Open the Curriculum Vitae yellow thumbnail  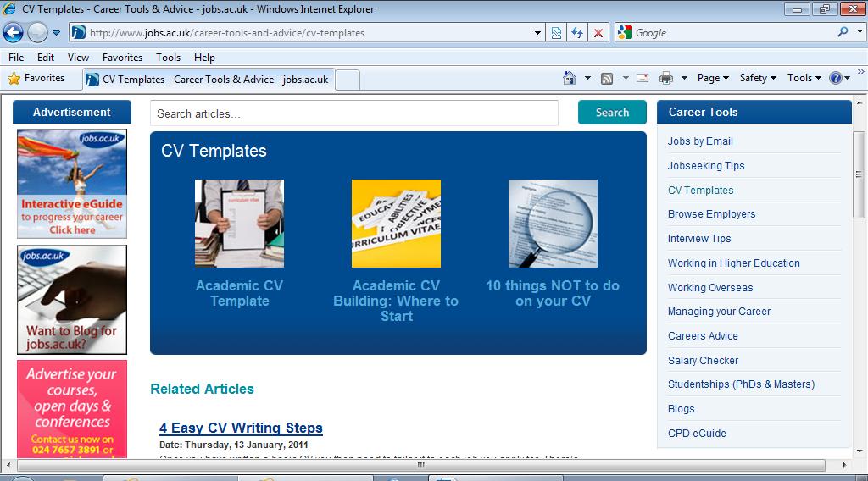[397, 224]
